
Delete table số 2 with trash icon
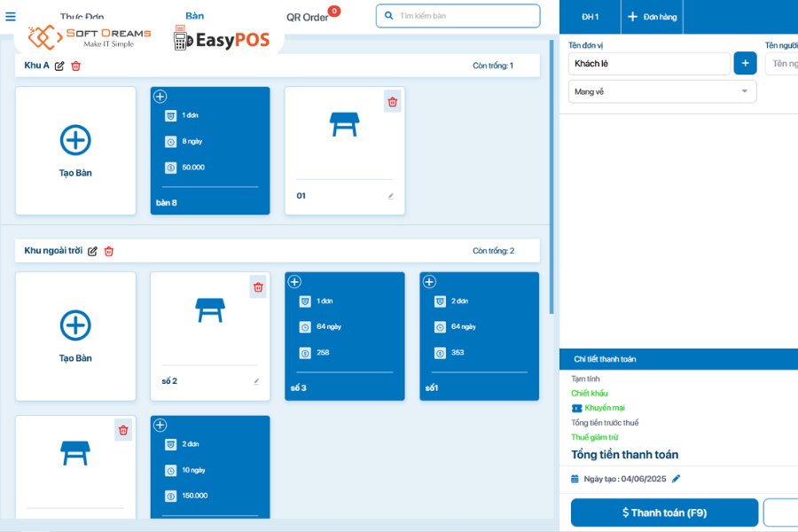(258, 288)
